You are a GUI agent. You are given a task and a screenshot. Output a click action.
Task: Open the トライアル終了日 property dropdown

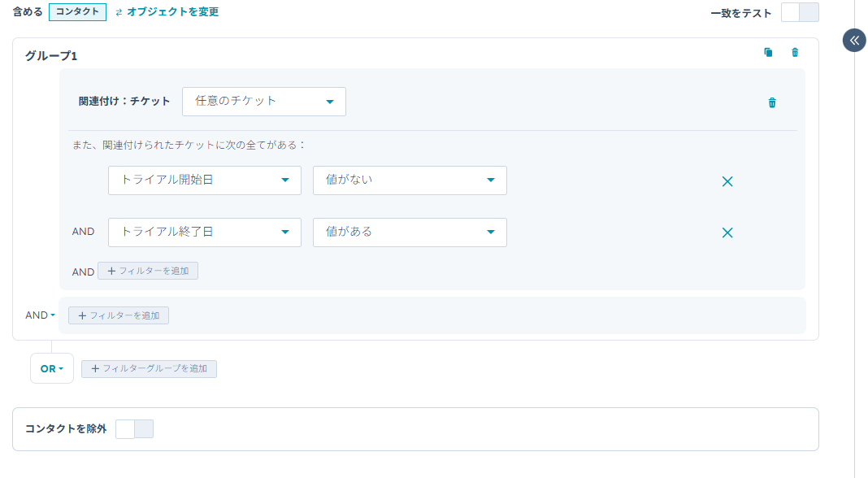pyautogui.click(x=205, y=232)
